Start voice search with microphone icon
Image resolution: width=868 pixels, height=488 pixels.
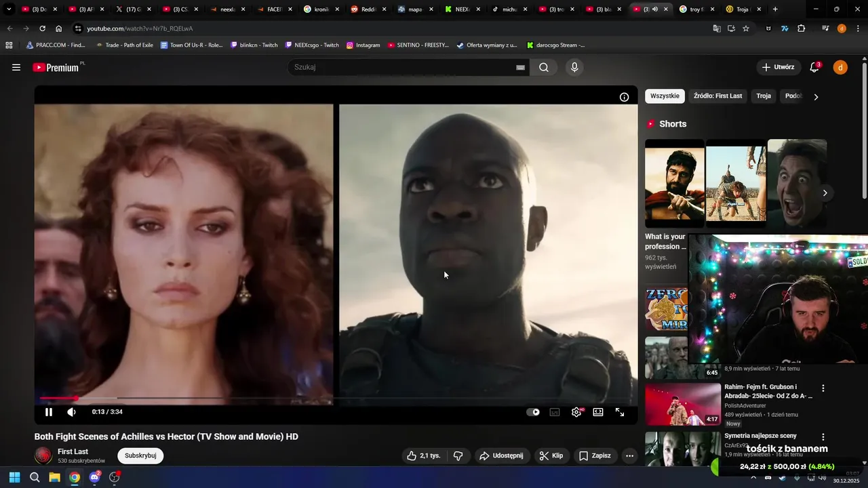click(574, 67)
